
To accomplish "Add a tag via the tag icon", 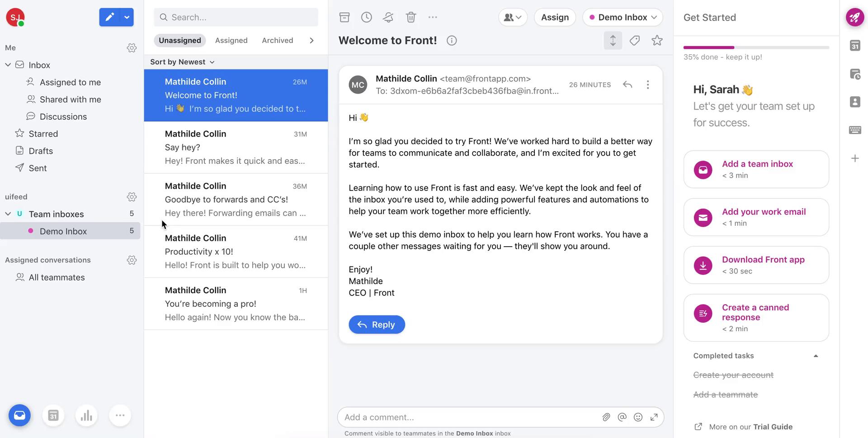I will point(635,41).
